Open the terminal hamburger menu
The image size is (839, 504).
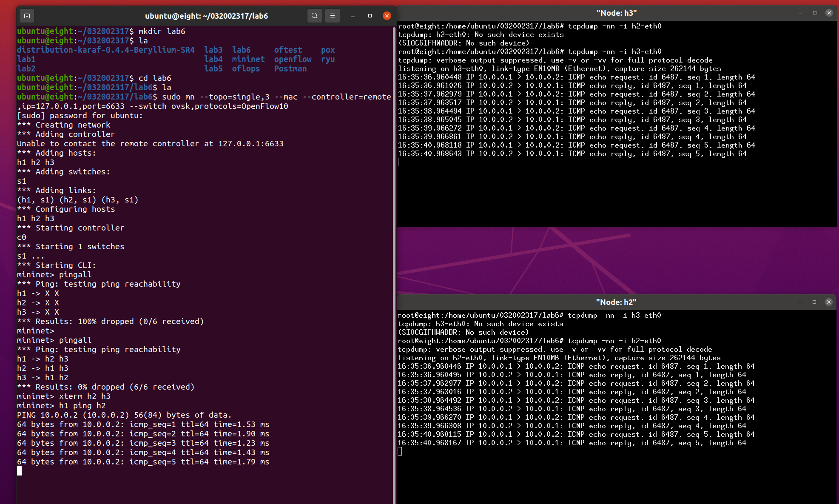[333, 16]
